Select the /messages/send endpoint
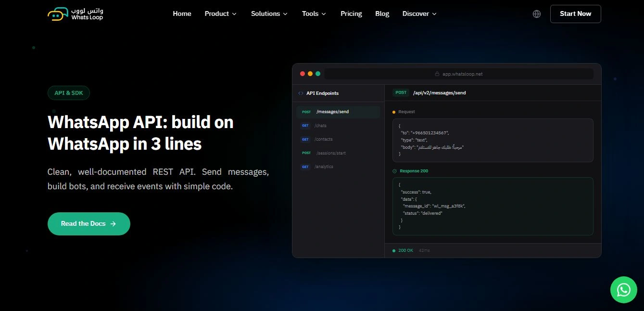 click(338, 112)
